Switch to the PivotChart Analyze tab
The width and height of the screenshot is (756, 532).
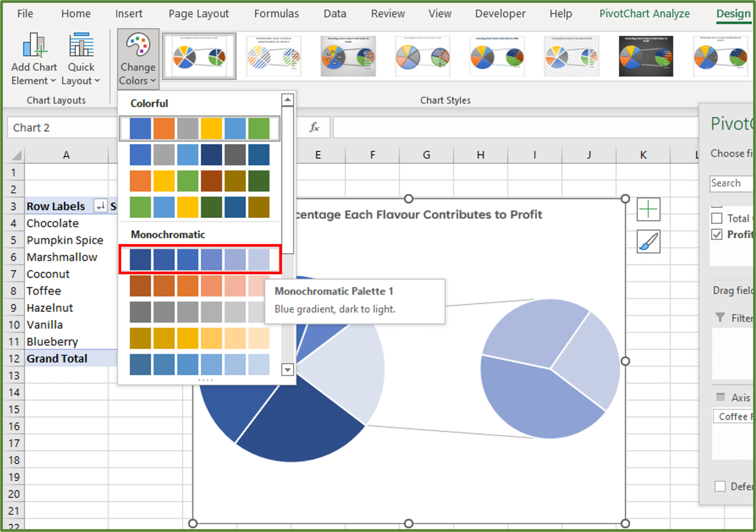[x=645, y=14]
